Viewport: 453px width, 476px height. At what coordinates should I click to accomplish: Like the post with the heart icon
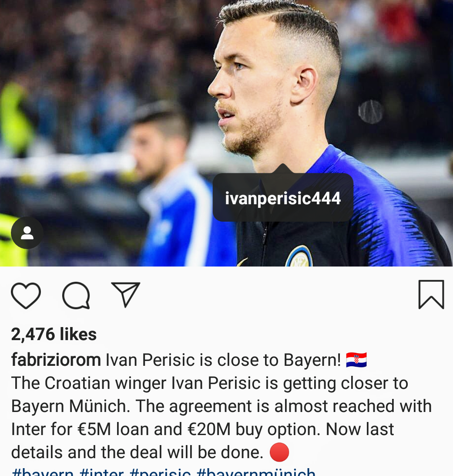pyautogui.click(x=26, y=295)
